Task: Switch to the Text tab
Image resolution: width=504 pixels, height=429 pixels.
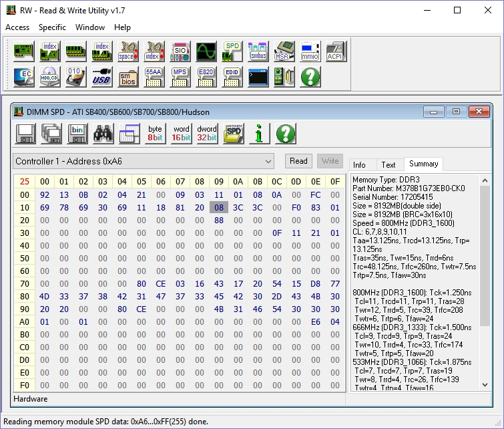Action: click(x=389, y=165)
